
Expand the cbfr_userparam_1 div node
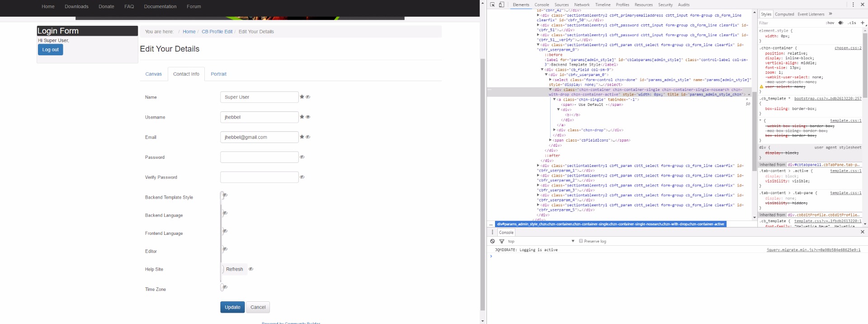[538, 166]
